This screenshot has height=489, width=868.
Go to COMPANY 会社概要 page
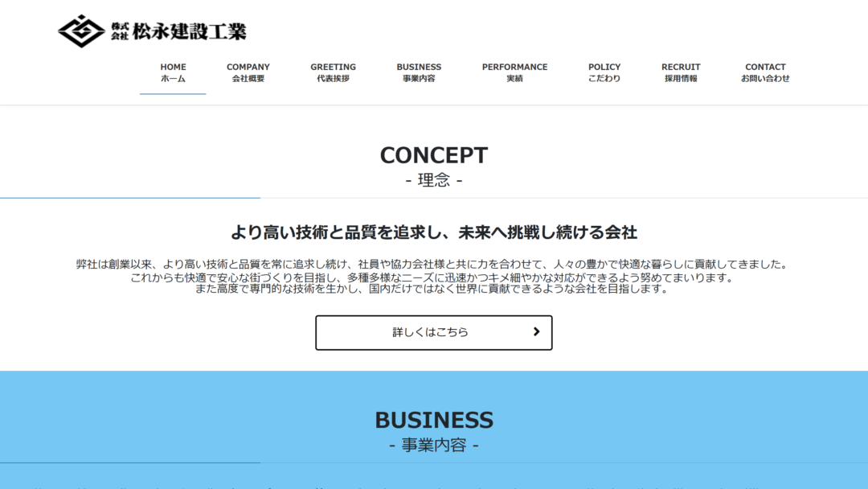tap(248, 72)
